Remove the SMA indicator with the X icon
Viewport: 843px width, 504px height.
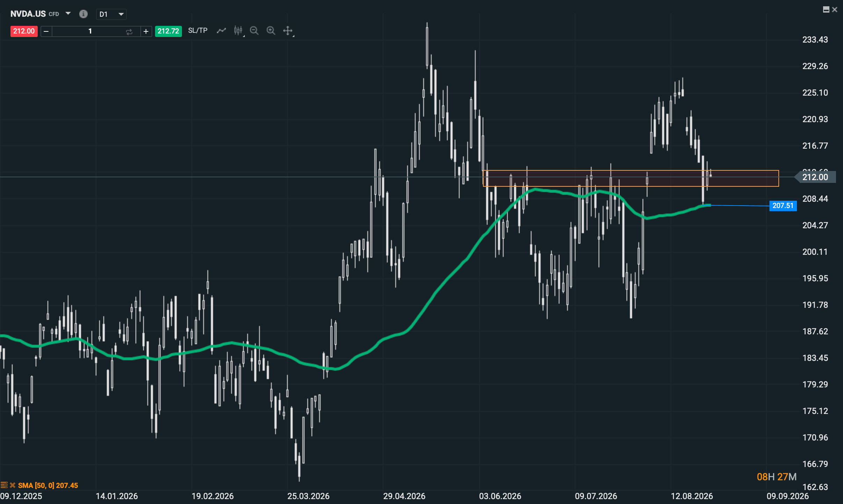click(13, 485)
